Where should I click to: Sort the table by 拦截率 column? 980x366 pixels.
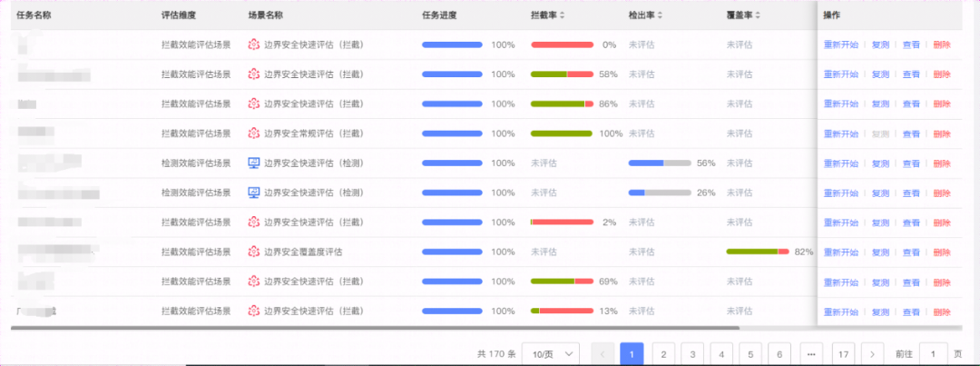[562, 15]
